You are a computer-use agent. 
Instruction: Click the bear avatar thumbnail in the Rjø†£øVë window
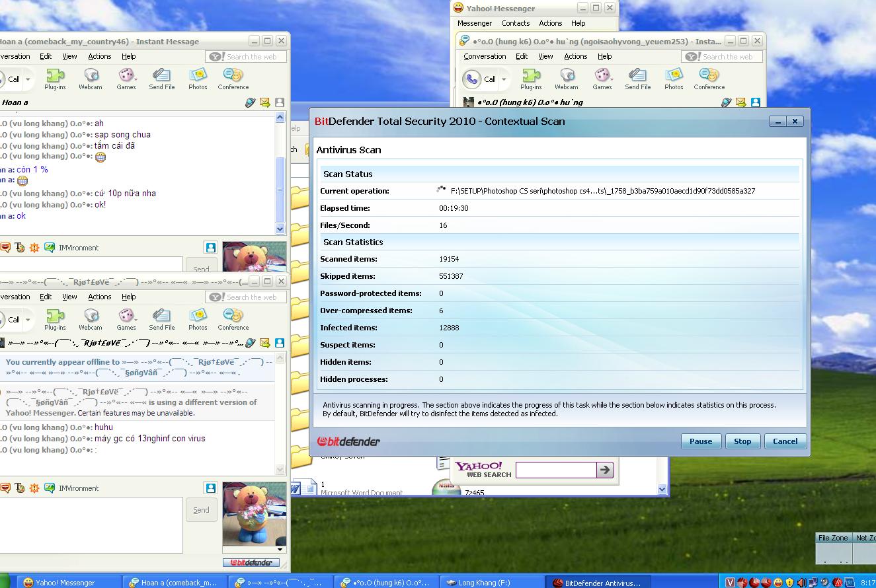(255, 513)
